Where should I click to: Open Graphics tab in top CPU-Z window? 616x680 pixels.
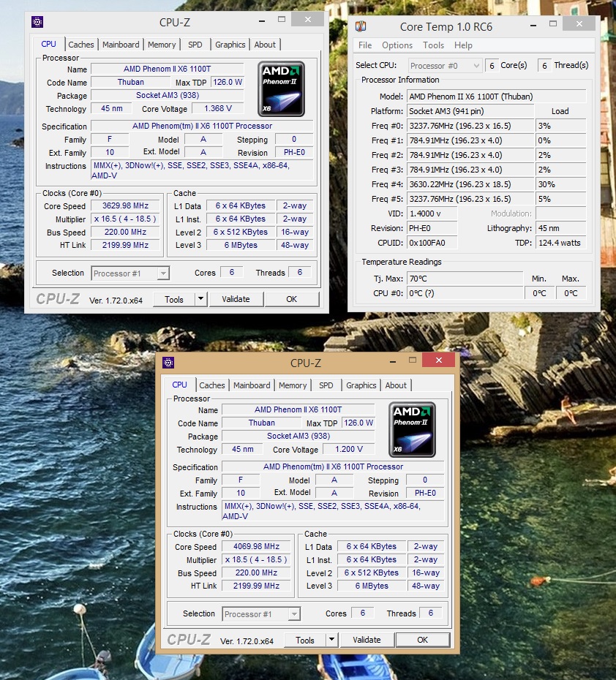[230, 45]
